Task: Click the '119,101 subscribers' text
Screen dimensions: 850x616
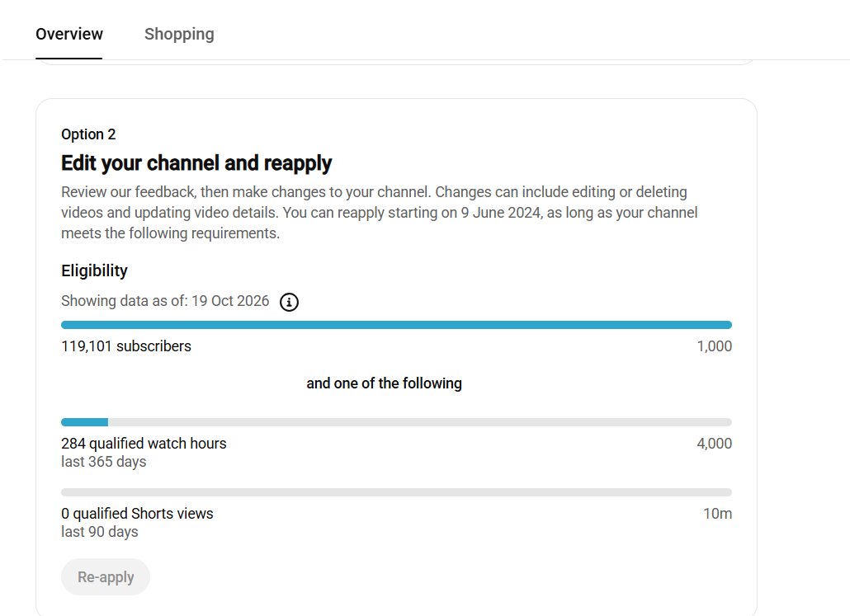Action: pos(126,346)
